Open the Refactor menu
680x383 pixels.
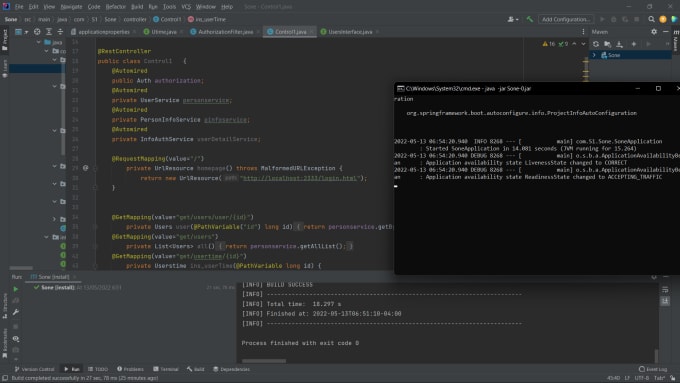click(116, 7)
